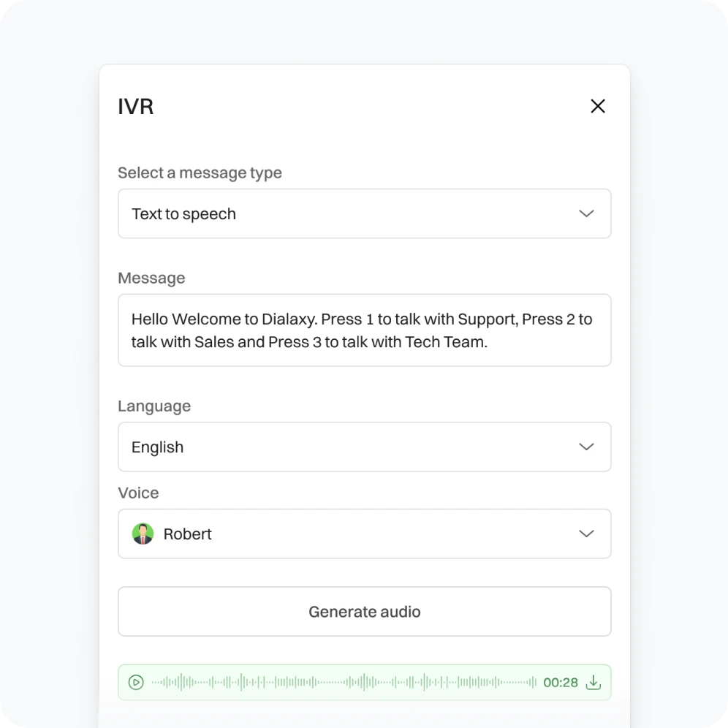Viewport: 728px width, 728px height.
Task: Open the Robert voice selector
Action: [364, 534]
